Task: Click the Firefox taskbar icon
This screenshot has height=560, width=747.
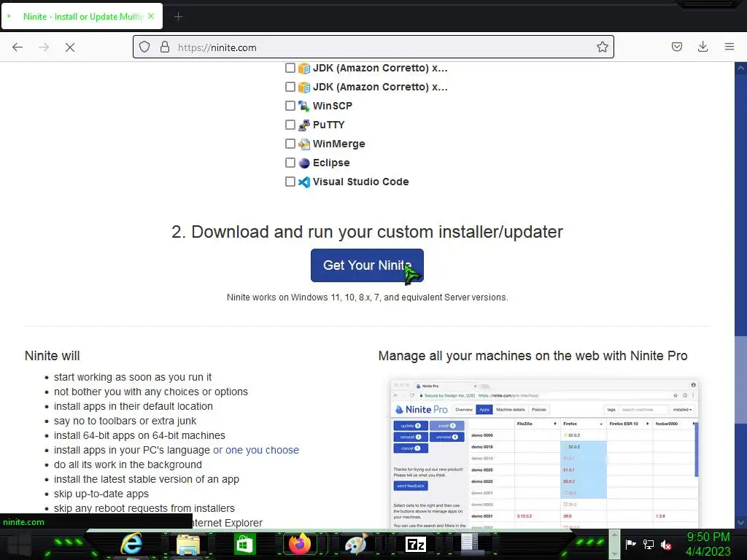Action: (x=300, y=544)
